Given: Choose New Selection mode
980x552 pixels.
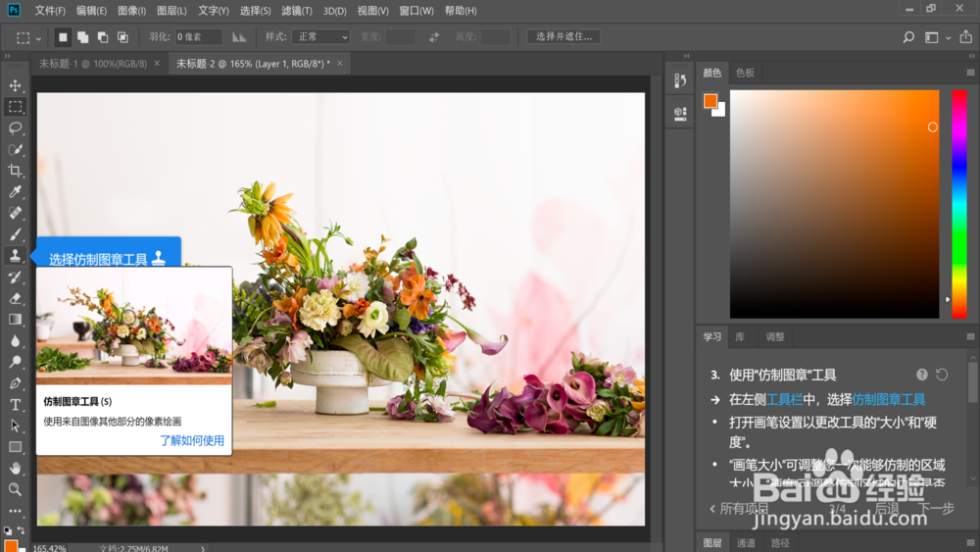Looking at the screenshot, I should coord(63,37).
